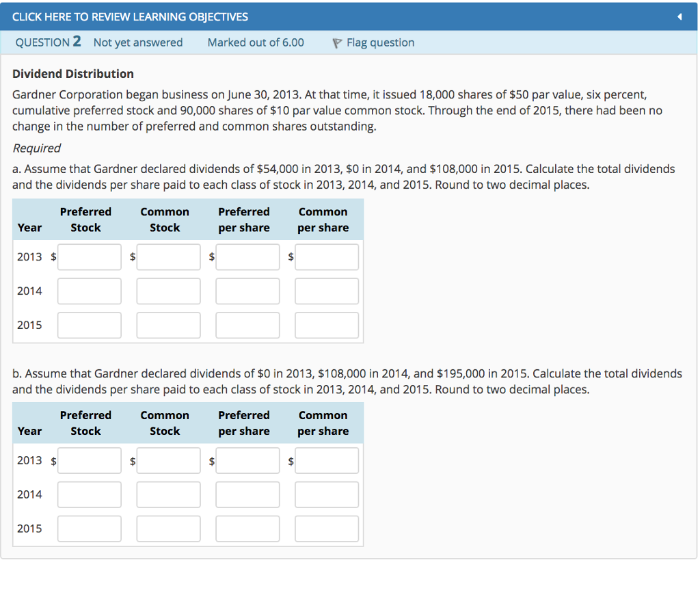Click 2014 Preferred Stock input in part a
The image size is (700, 597).
click(x=89, y=291)
